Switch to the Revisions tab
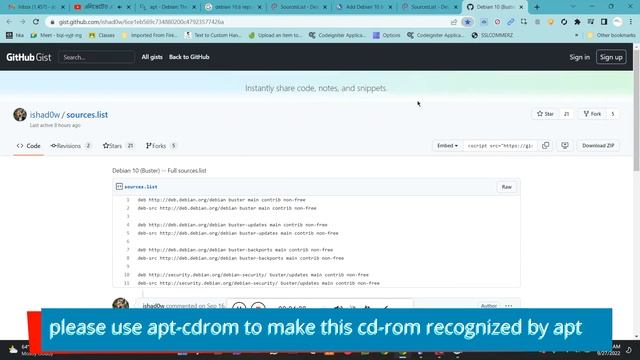The image size is (640, 360). click(x=71, y=146)
